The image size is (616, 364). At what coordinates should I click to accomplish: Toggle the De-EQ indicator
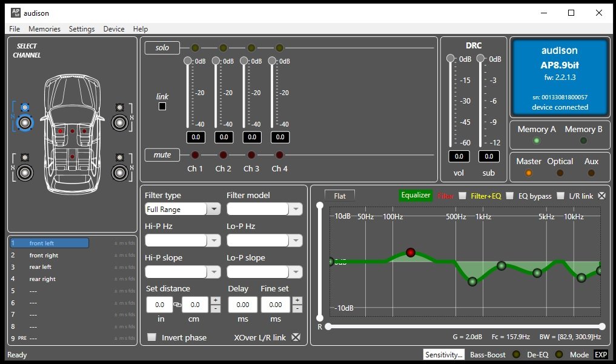click(558, 354)
